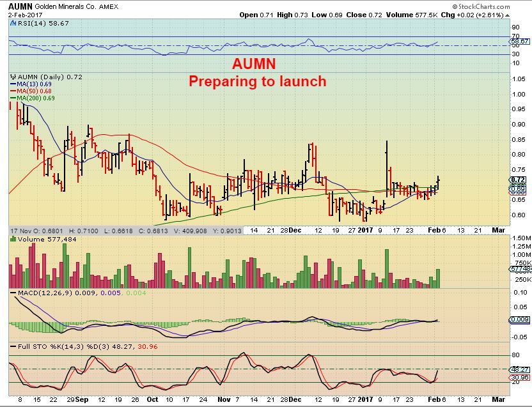
Task: Click the Sep label on bottom date axis
Action: coord(82,399)
